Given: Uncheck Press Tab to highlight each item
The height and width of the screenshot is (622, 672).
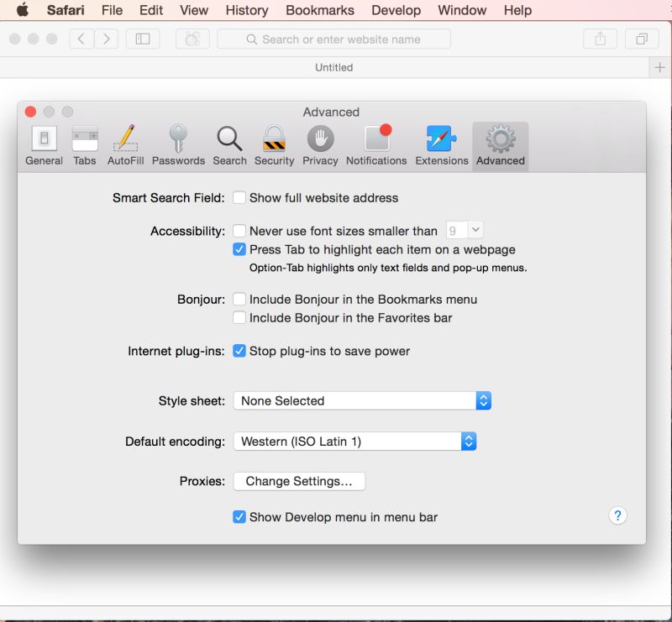Looking at the screenshot, I should [x=239, y=249].
